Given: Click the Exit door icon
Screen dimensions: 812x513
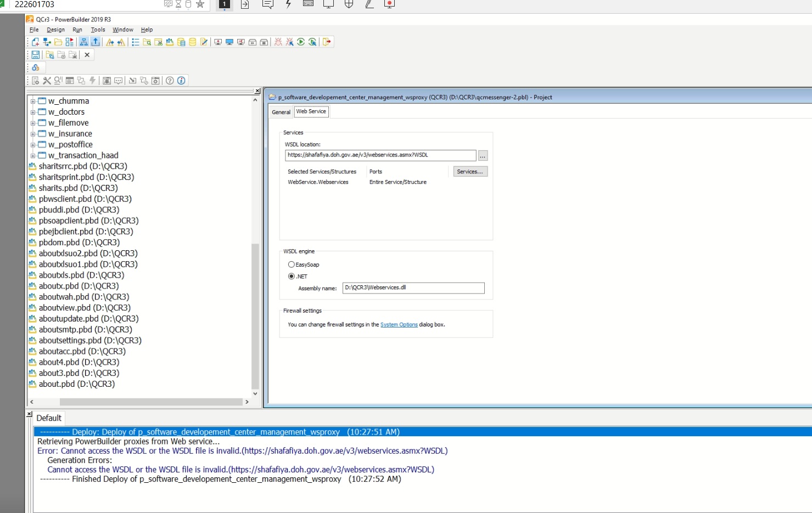Looking at the screenshot, I should 327,42.
